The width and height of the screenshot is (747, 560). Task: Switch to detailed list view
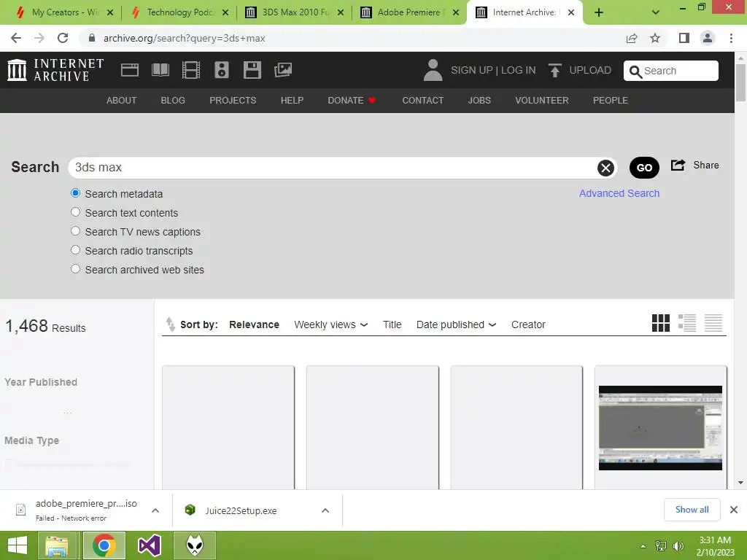click(687, 323)
